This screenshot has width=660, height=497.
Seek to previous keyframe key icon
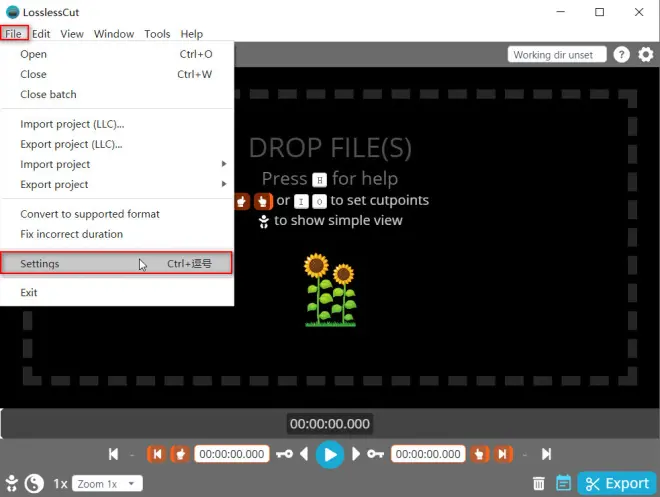point(285,454)
